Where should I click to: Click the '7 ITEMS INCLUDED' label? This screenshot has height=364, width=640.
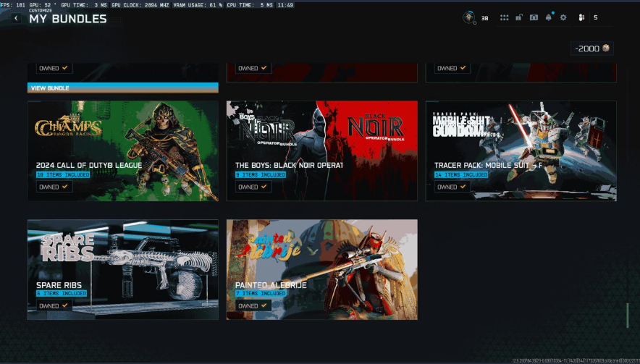click(261, 293)
